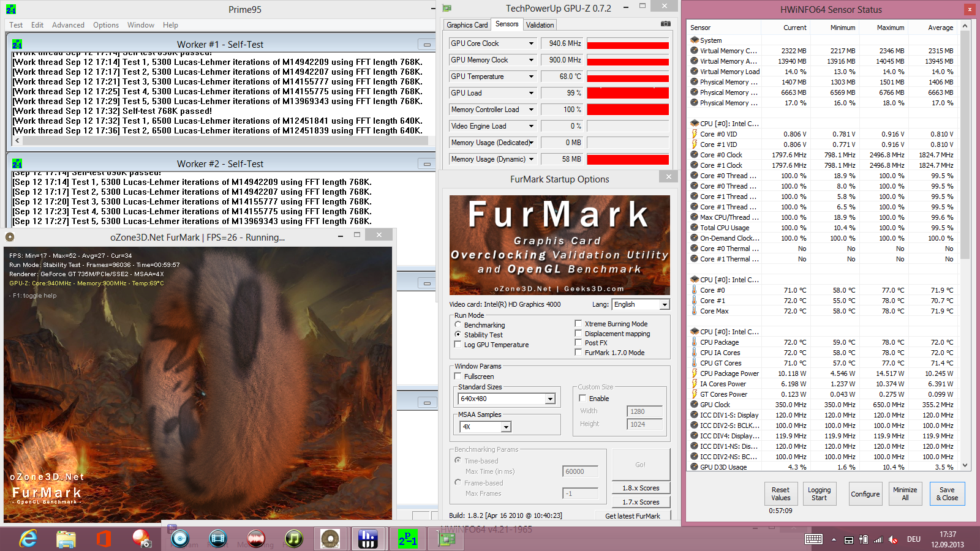Switch to GPU-Z Validation tab
The height and width of the screenshot is (551, 980).
coord(540,25)
